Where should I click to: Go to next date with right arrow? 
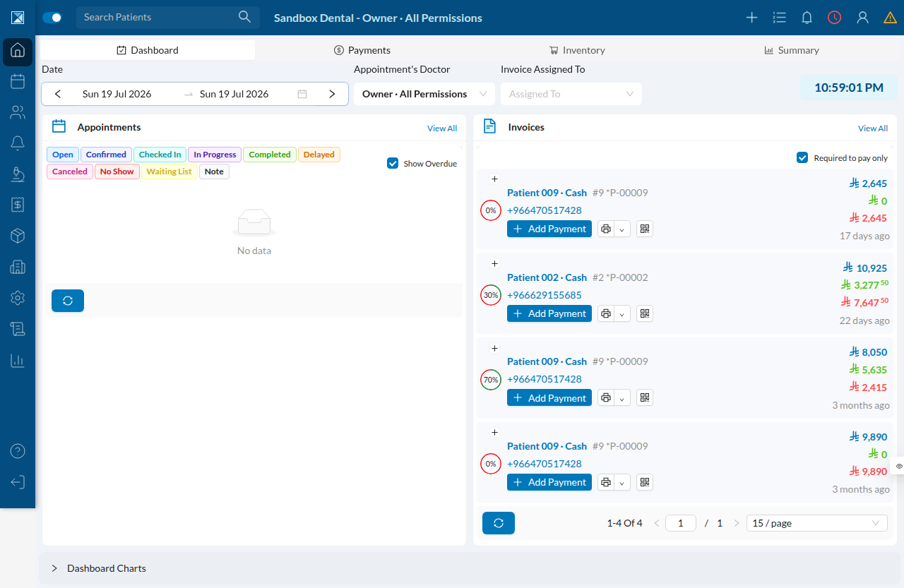pyautogui.click(x=332, y=94)
